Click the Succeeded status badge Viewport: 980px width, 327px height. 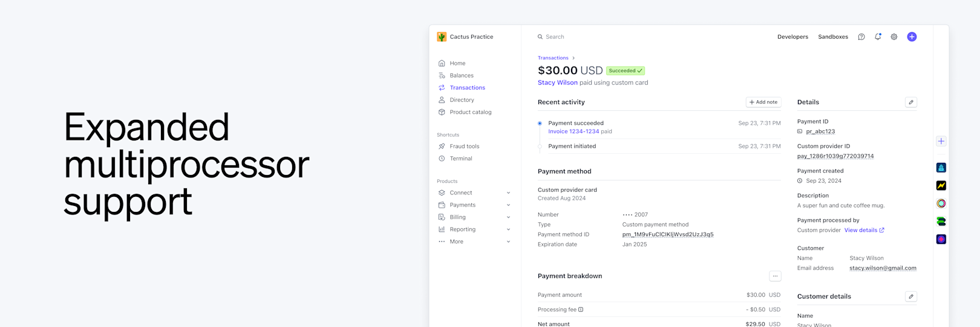(626, 71)
